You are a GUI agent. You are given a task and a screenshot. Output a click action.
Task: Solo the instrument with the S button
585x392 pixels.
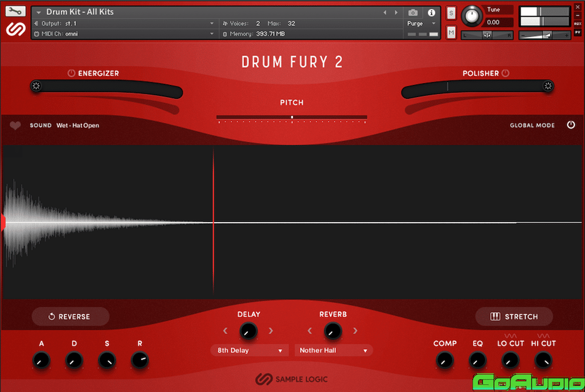click(x=451, y=13)
